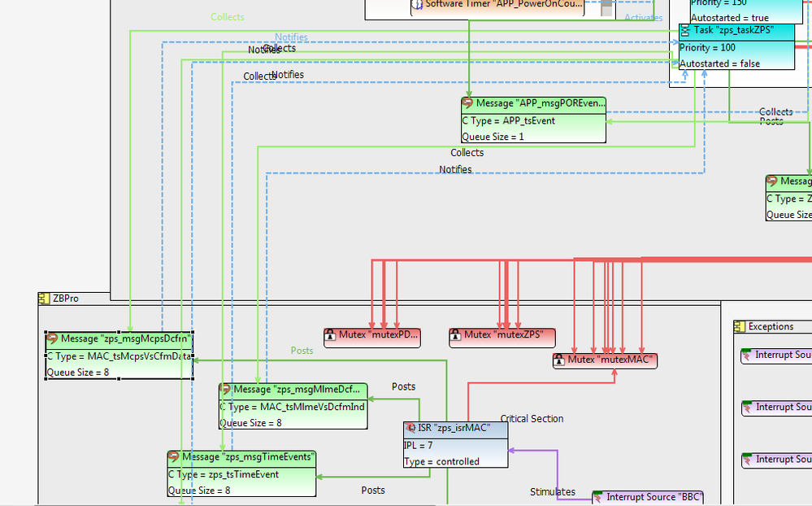Select the ZBPro group label

tap(66, 298)
